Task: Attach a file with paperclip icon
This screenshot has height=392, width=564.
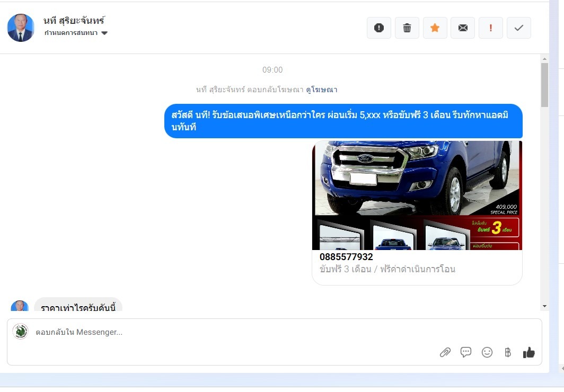Action: click(x=445, y=352)
